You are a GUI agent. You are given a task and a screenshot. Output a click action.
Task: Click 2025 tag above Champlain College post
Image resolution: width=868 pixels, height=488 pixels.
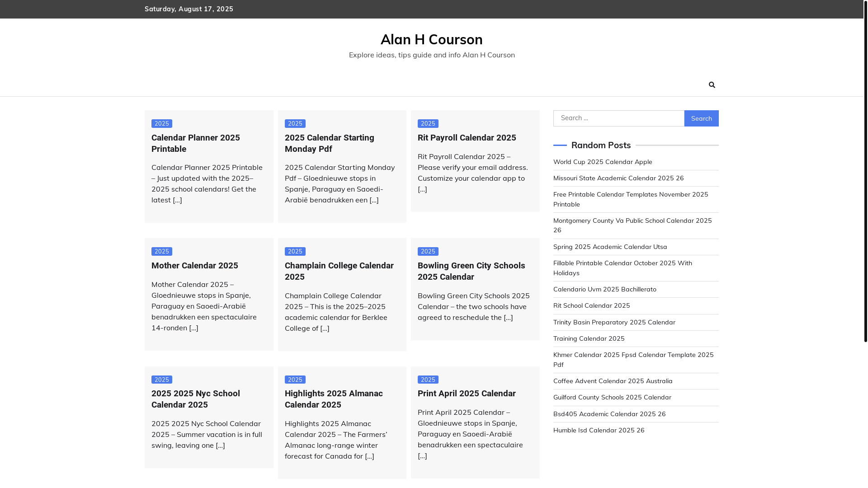click(x=295, y=251)
